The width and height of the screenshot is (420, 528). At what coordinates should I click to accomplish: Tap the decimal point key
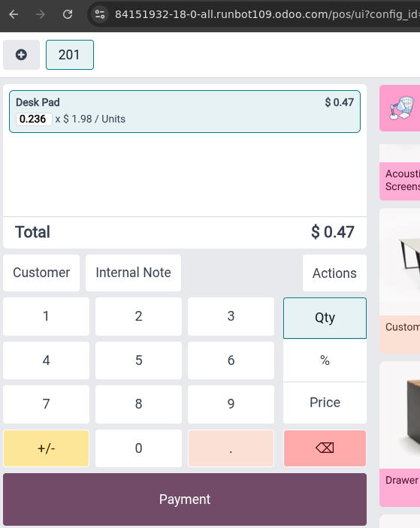pyautogui.click(x=231, y=448)
